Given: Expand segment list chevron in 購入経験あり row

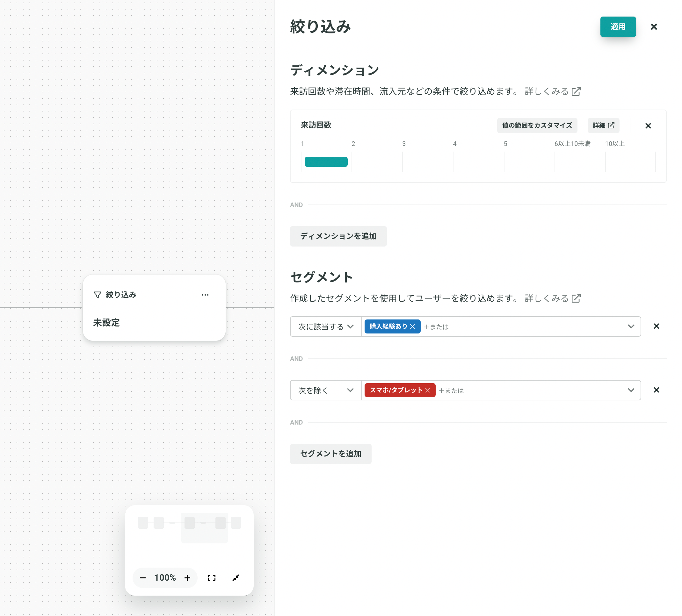Looking at the screenshot, I should [x=631, y=326].
